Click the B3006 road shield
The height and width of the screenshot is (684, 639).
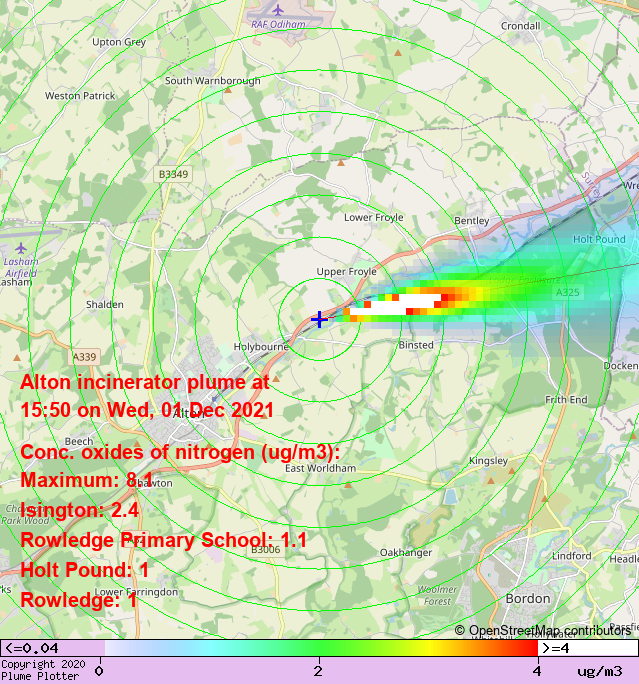tap(265, 550)
